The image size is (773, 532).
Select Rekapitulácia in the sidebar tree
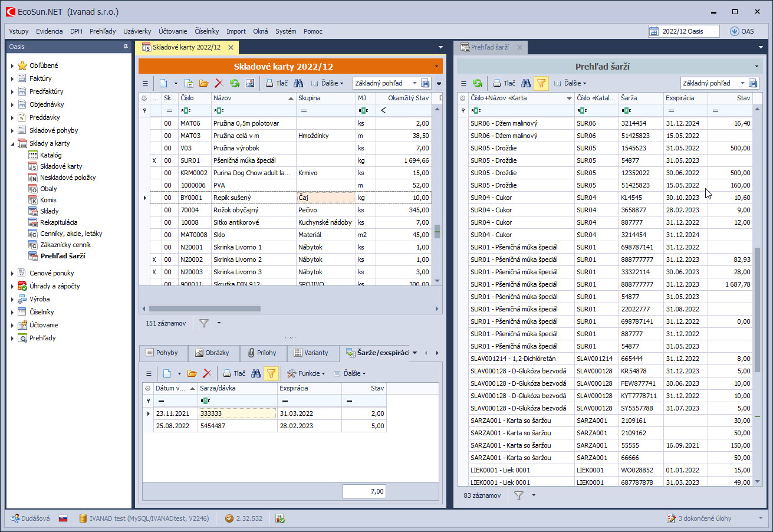coord(58,222)
